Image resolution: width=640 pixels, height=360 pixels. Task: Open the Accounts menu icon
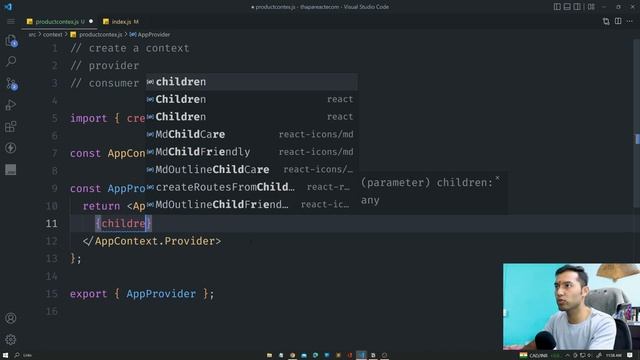point(11,318)
